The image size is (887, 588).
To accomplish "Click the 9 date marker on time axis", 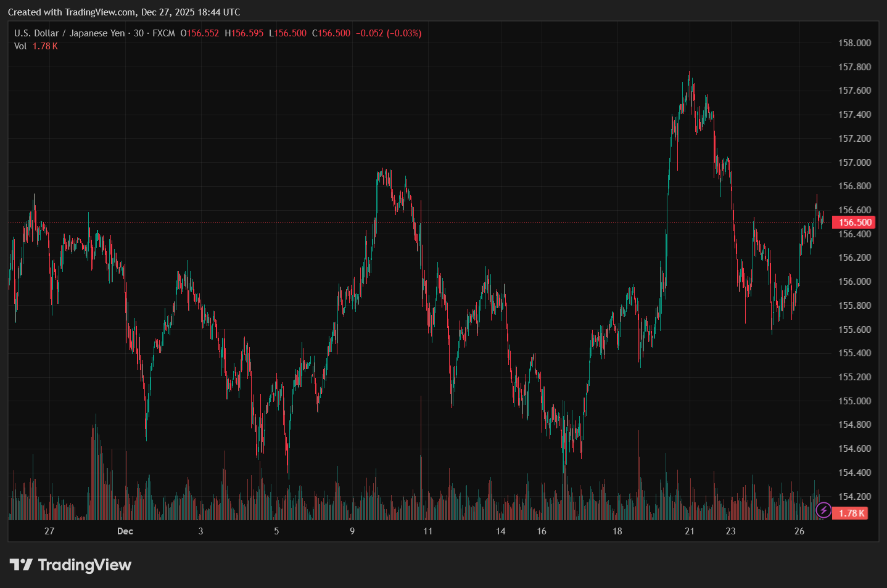I will point(352,531).
